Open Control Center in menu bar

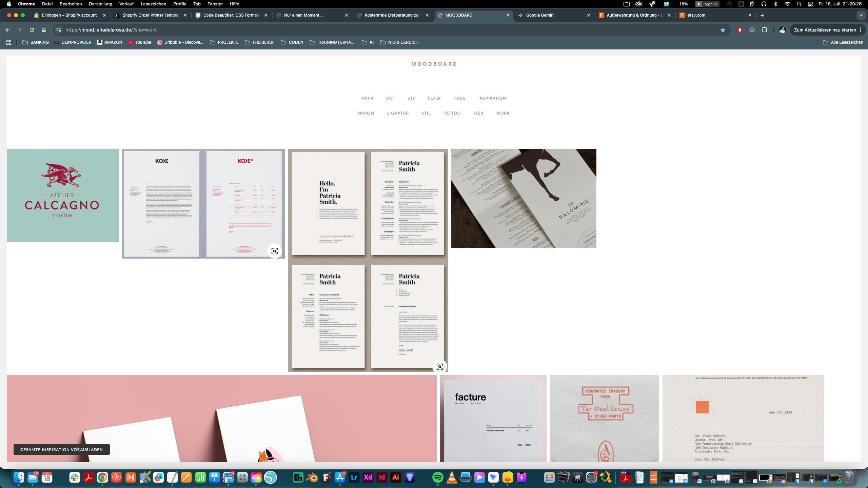pyautogui.click(x=810, y=4)
